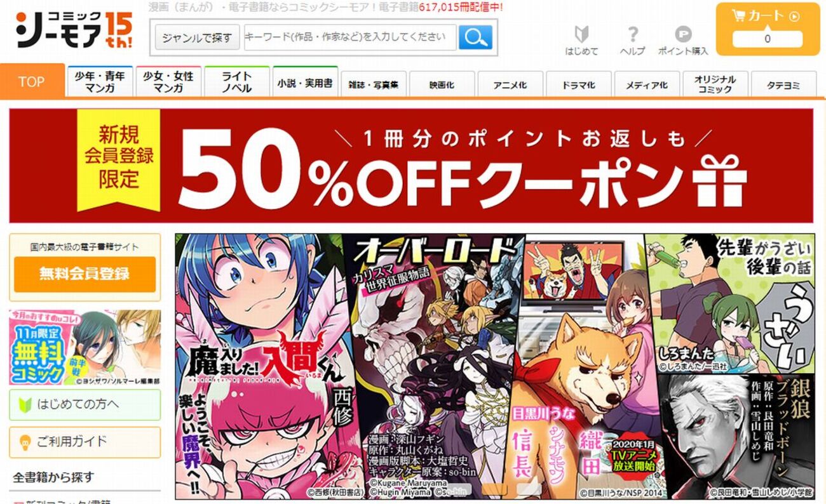Click the keyword search input field
The width and height of the screenshot is (826, 504).
click(x=350, y=37)
